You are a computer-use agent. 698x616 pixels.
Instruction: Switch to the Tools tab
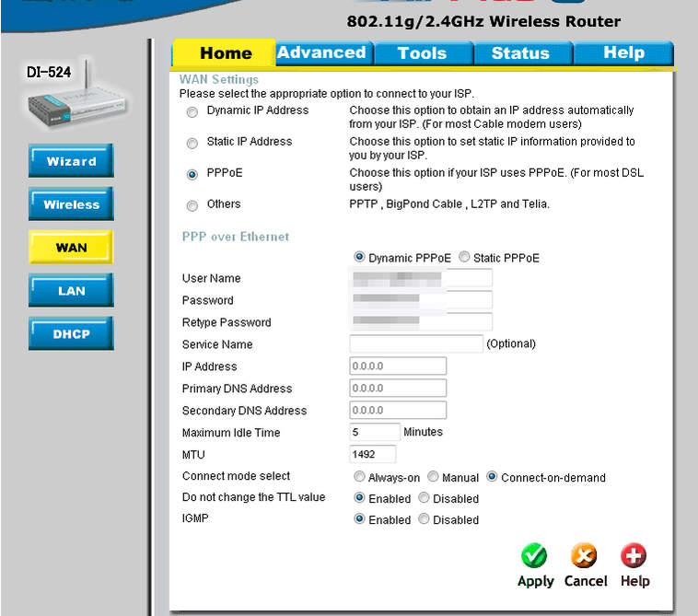pyautogui.click(x=422, y=53)
